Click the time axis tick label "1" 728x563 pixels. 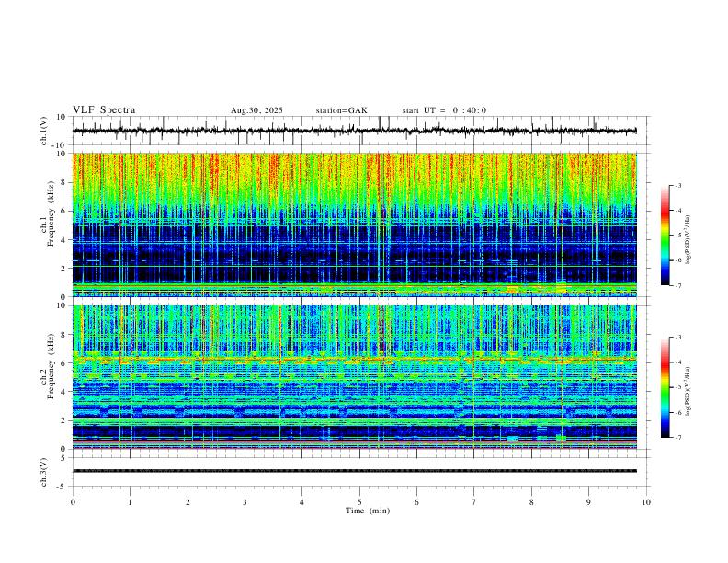130,502
